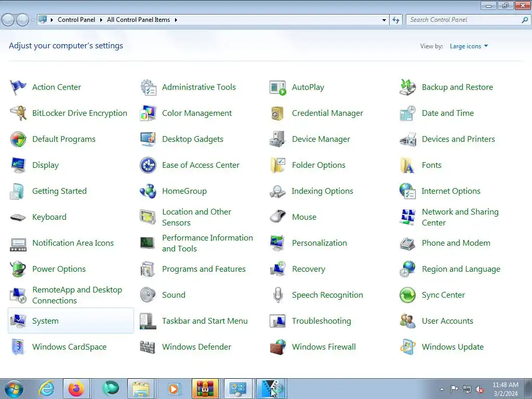Open Performance Information and Tools link
The height and width of the screenshot is (399, 532).
[x=207, y=243]
